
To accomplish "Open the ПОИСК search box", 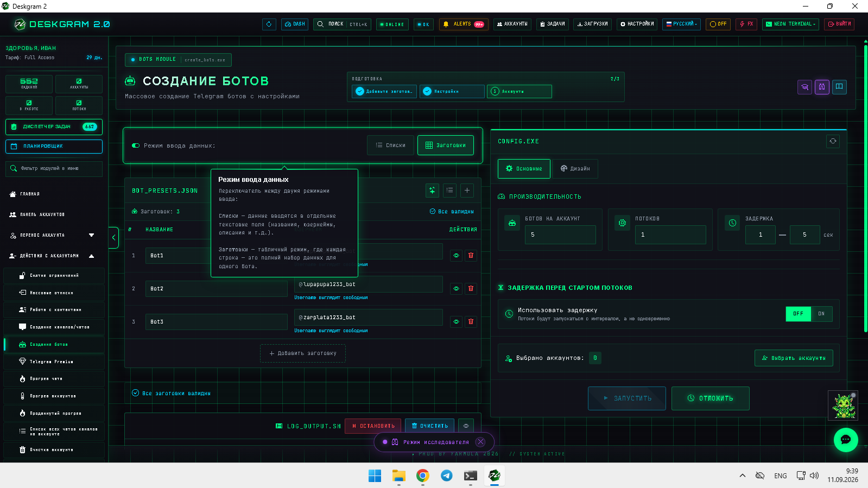I will click(x=342, y=24).
